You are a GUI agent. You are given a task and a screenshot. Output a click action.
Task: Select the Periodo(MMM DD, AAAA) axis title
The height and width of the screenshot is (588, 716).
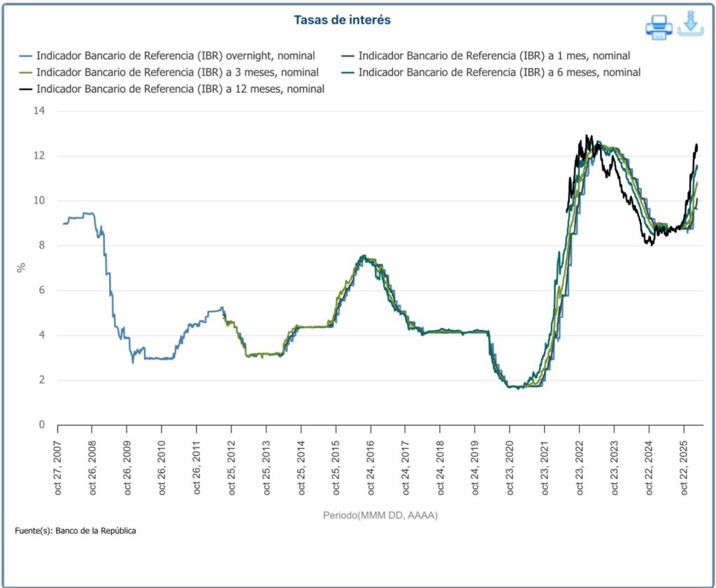pos(380,515)
